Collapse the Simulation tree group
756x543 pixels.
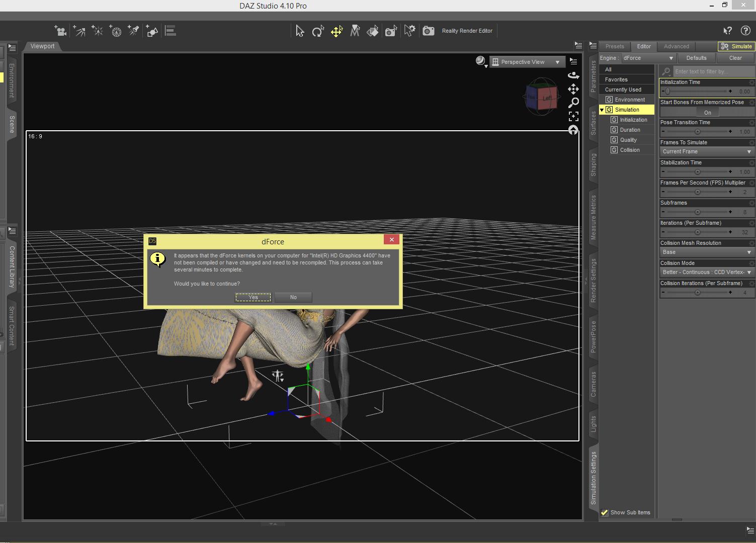(x=602, y=110)
